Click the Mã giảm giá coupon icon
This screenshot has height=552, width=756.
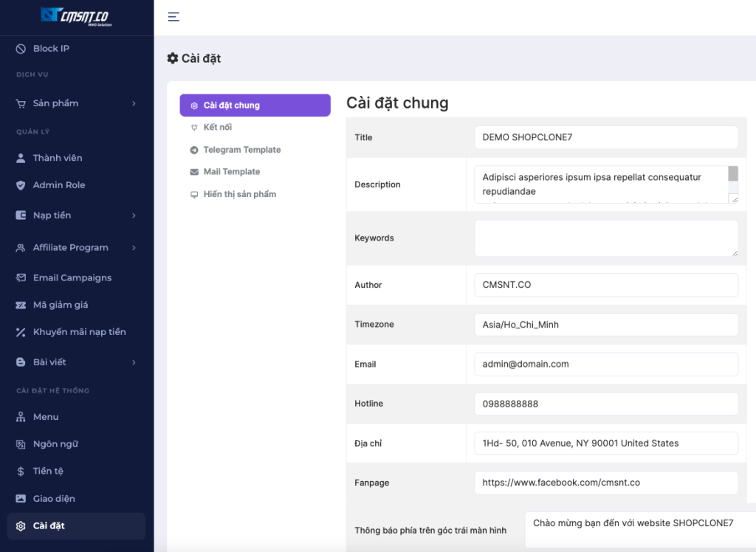click(21, 305)
